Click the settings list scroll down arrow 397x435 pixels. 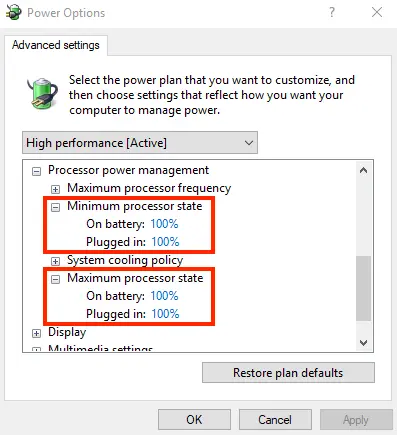[364, 342]
